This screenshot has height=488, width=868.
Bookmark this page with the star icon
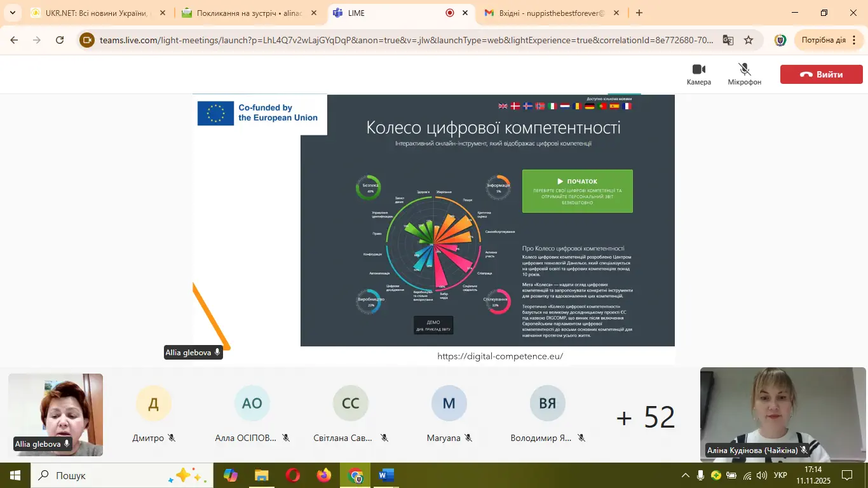tap(749, 40)
